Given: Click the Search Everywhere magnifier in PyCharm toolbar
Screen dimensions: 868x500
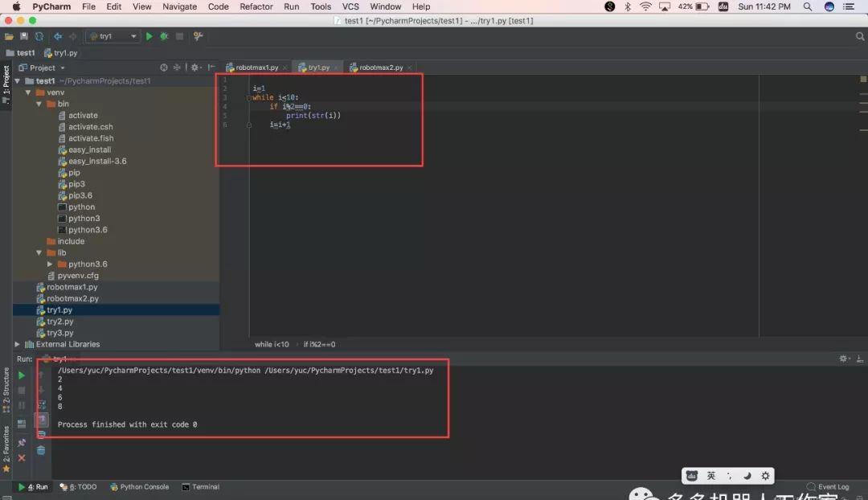Looking at the screenshot, I should pos(860,36).
